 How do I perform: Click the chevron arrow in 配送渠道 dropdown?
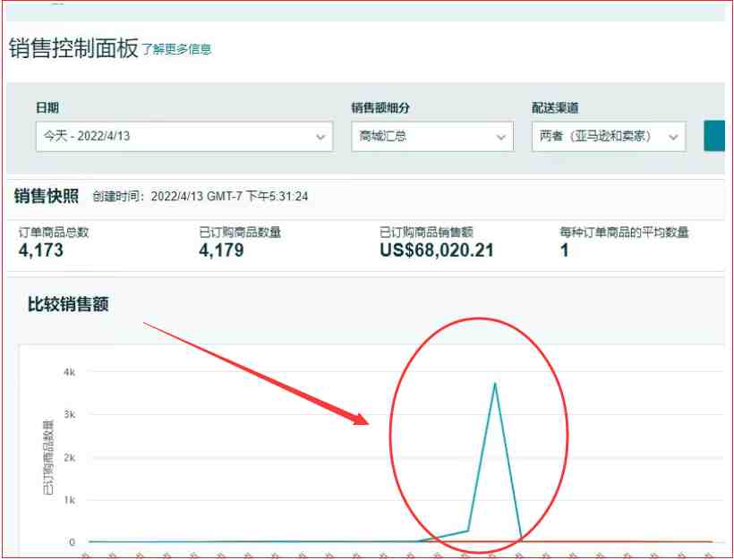673,137
